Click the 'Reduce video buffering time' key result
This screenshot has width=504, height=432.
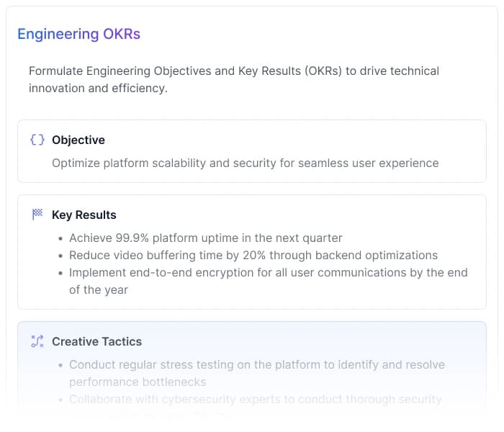point(253,255)
